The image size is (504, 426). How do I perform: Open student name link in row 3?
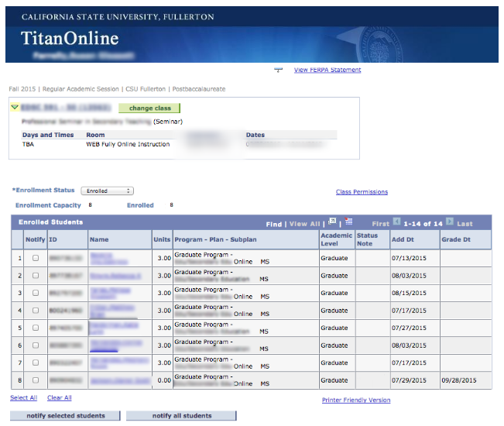point(110,294)
